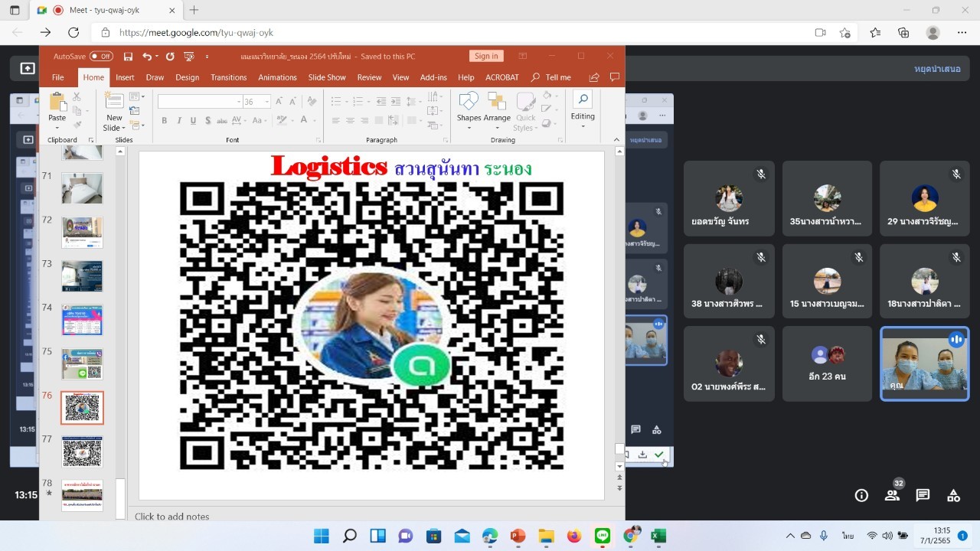Click the notes pane input area
The image size is (980, 551).
coord(367,517)
